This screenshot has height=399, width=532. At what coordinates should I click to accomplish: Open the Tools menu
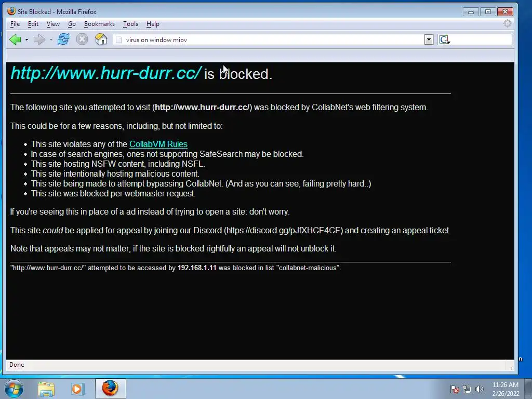coord(130,24)
